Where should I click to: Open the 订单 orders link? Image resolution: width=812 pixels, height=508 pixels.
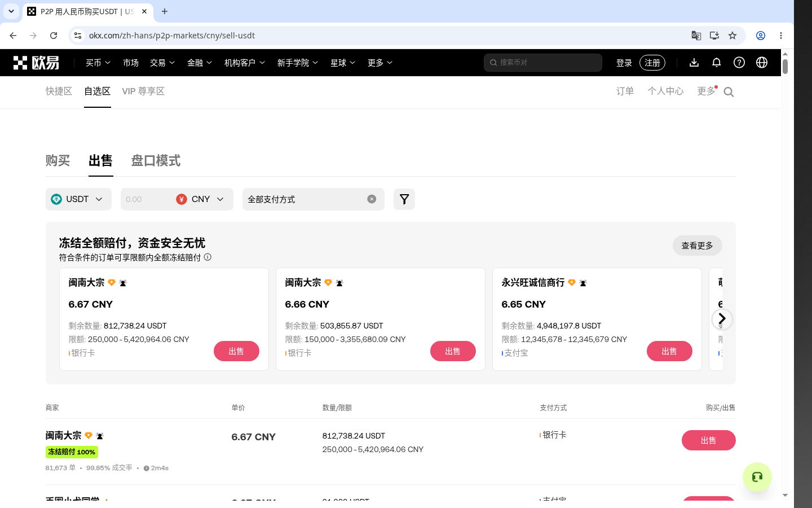(x=625, y=91)
